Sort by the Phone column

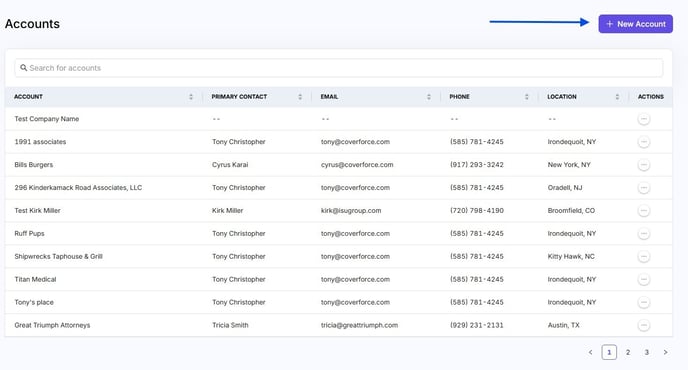coord(527,97)
